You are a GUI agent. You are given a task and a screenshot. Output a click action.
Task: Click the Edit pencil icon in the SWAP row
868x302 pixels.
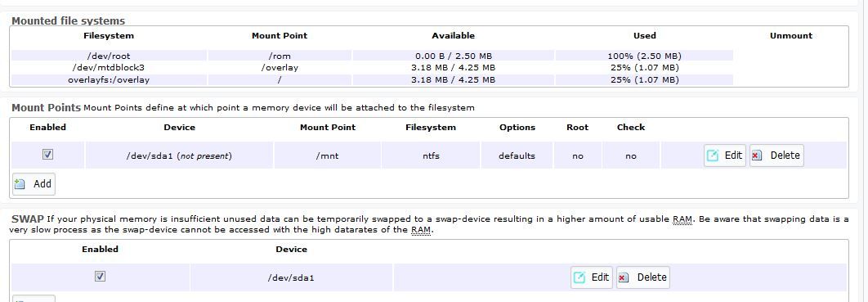click(x=579, y=277)
